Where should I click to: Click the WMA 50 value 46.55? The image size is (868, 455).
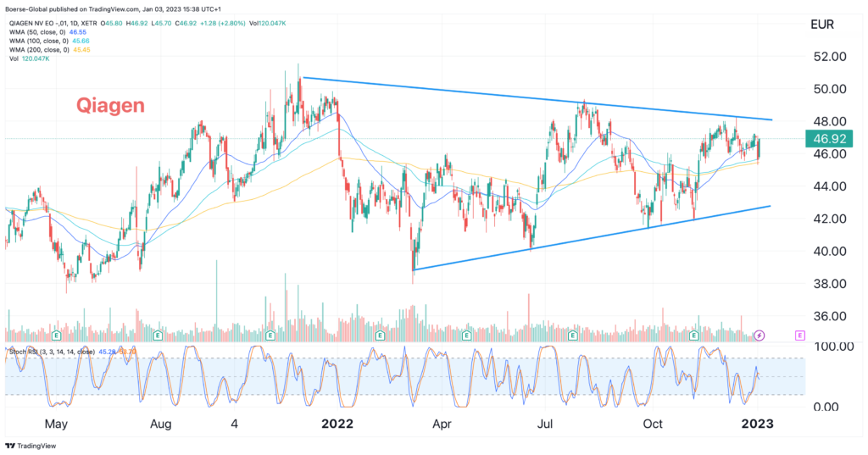(x=78, y=32)
